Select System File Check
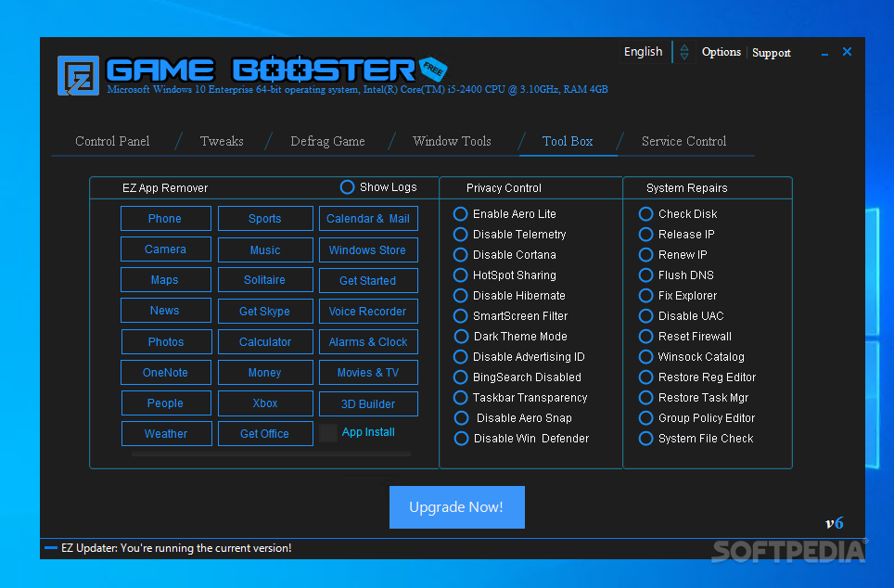 (645, 439)
